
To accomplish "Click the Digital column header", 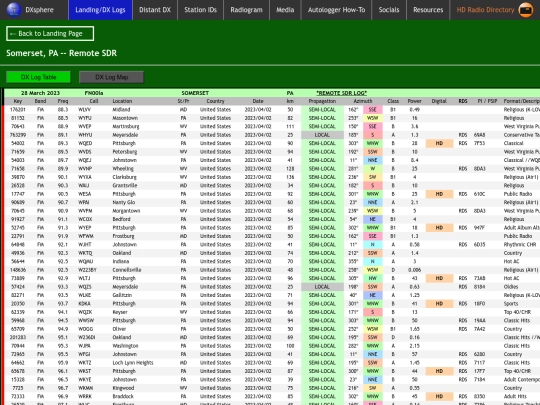I will click(x=439, y=101).
